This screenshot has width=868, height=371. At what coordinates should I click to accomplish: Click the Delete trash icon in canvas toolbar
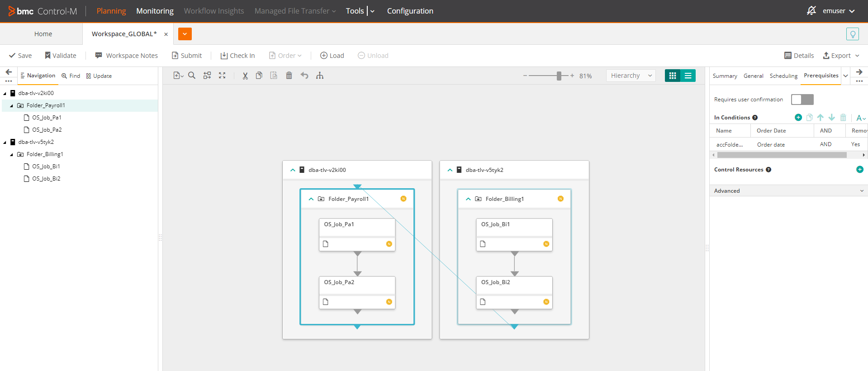click(x=289, y=76)
